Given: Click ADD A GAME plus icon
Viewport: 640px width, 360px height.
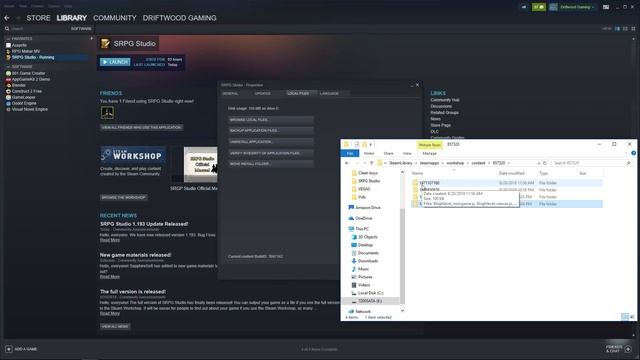Looking at the screenshot, I should pyautogui.click(x=9, y=349).
